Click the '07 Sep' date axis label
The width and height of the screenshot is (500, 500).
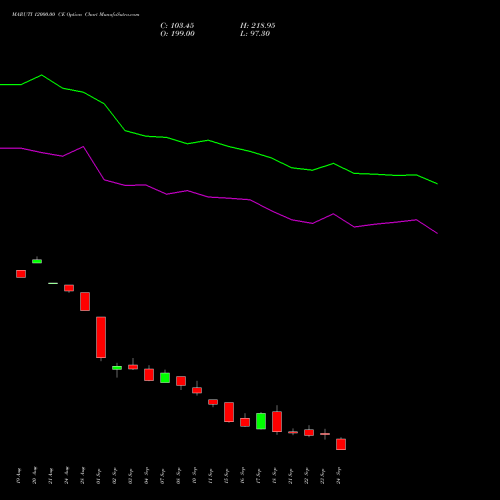coord(163,476)
